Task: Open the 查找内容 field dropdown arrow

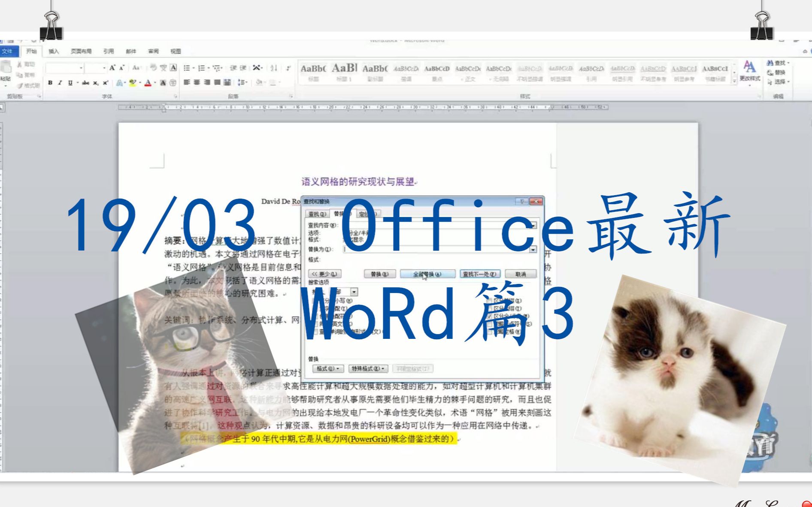Action: coord(533,225)
